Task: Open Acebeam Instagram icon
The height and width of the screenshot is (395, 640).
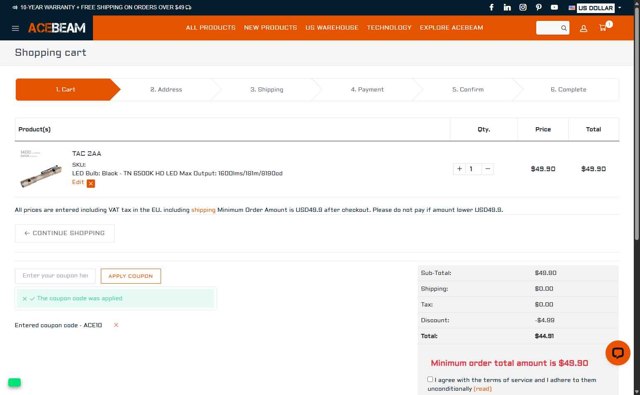Action: pos(523,7)
